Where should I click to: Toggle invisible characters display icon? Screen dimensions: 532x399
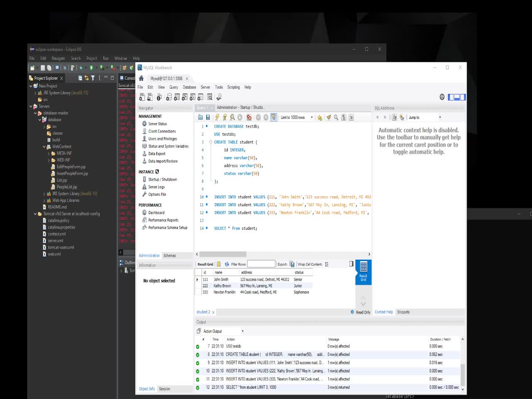[x=344, y=118]
